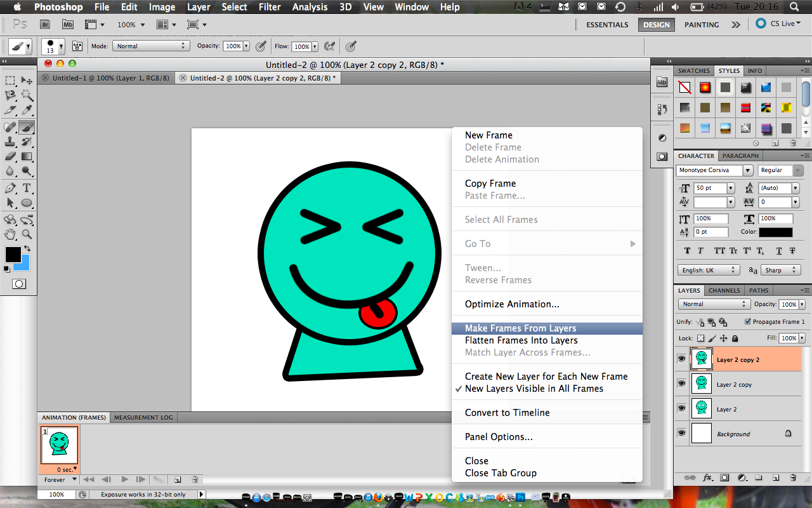This screenshot has width=812, height=508.
Task: Open the font size dropdown arrow
Action: point(731,188)
